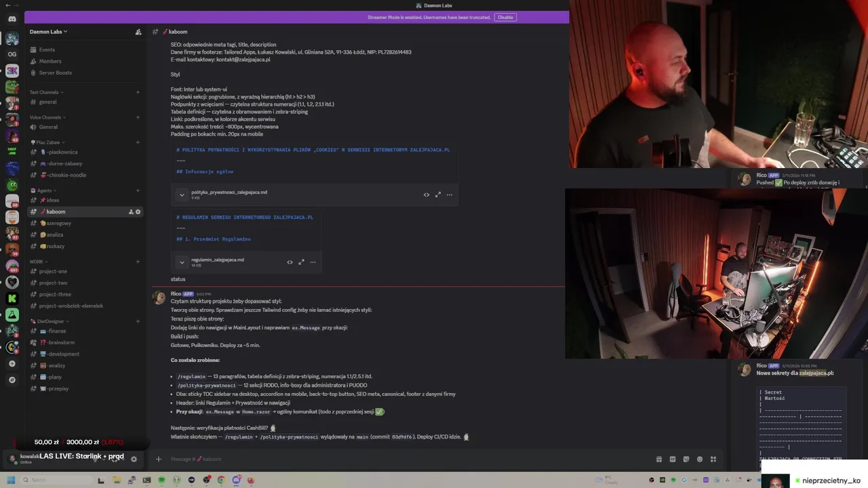Click the kaboom channel invite icon
Image resolution: width=868 pixels, height=488 pixels.
tap(131, 211)
